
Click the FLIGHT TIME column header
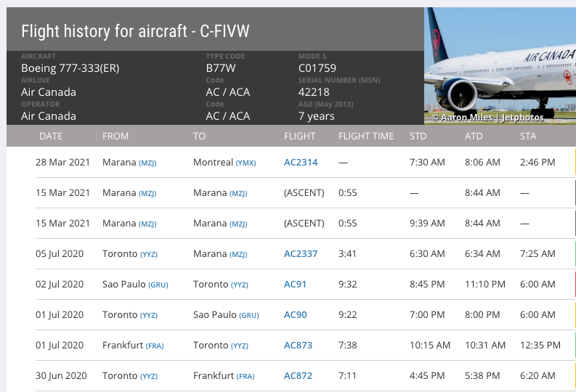(x=366, y=136)
